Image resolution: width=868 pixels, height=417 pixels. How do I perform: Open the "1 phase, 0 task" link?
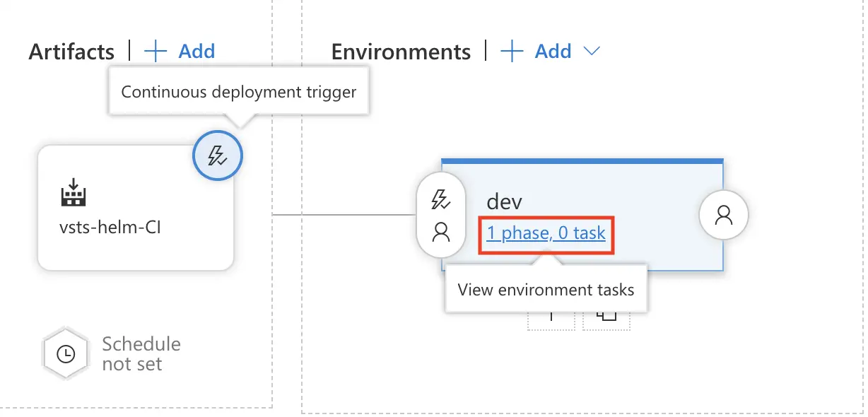click(546, 233)
